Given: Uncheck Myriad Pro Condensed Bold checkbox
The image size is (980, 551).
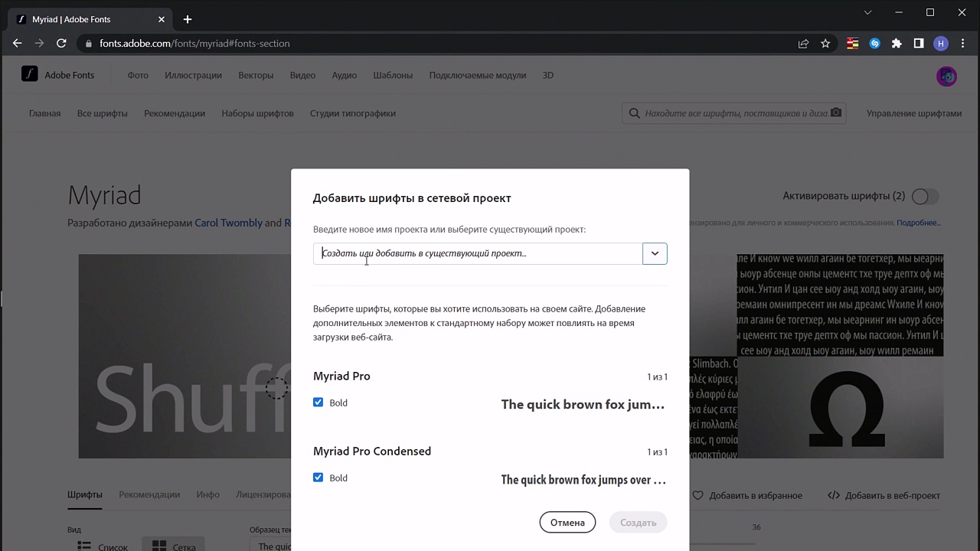Looking at the screenshot, I should click(x=318, y=478).
